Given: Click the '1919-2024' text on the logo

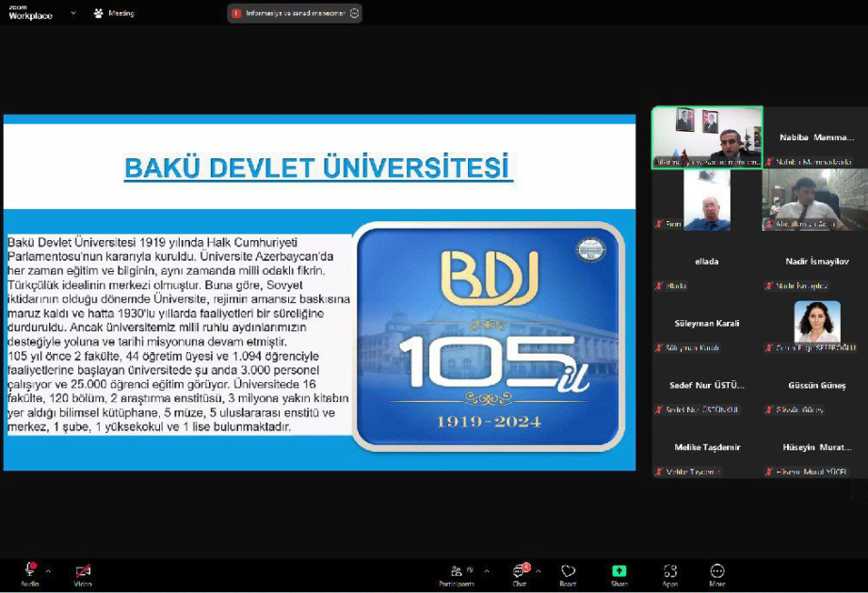Looking at the screenshot, I should [x=489, y=422].
